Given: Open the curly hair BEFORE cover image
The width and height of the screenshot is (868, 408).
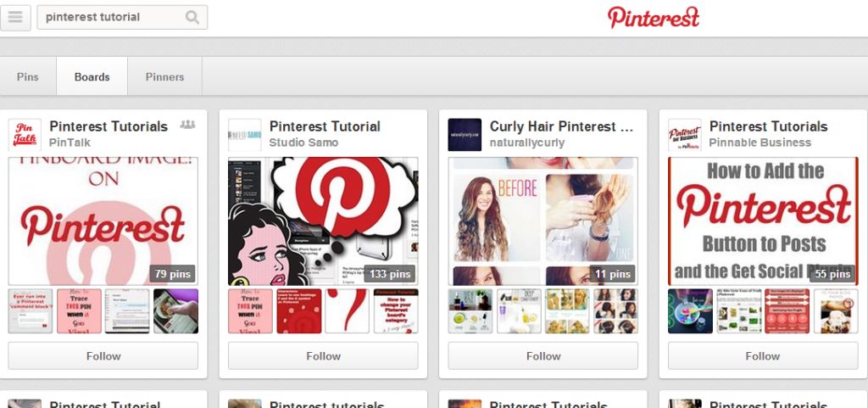Looking at the screenshot, I should (543, 221).
